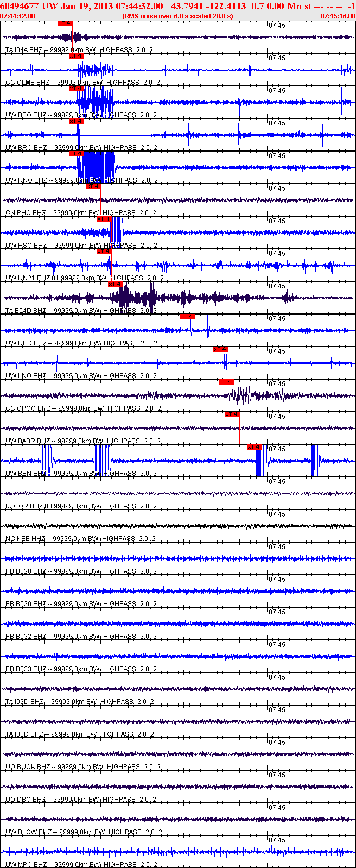Click the PB B033 EHZ station label

[x=26, y=669]
